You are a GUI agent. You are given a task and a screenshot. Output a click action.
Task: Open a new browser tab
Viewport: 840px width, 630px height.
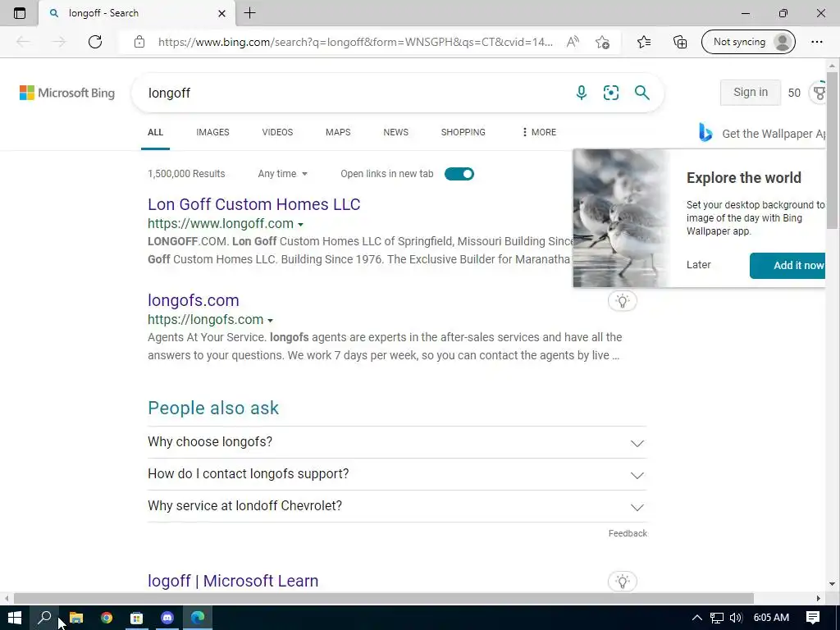coord(249,13)
